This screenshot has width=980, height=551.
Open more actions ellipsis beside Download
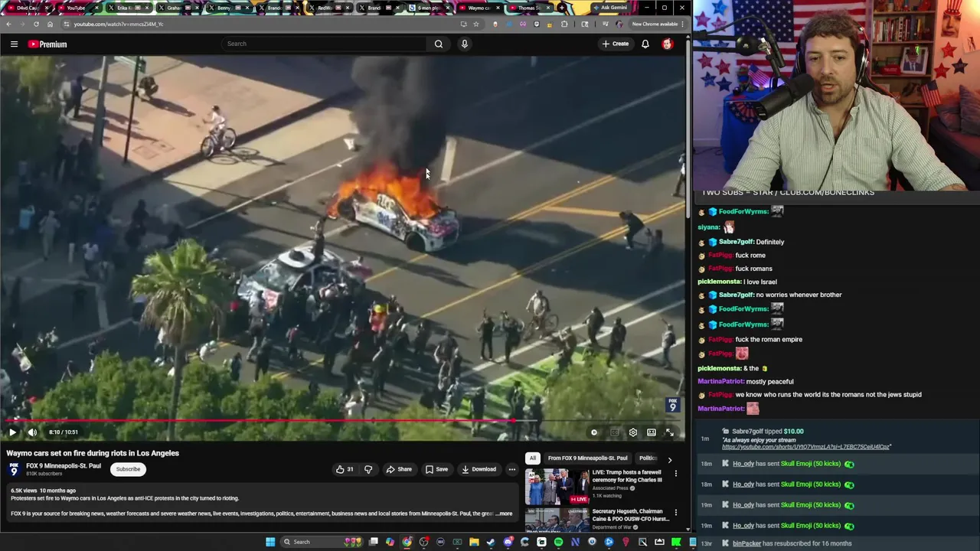(512, 469)
